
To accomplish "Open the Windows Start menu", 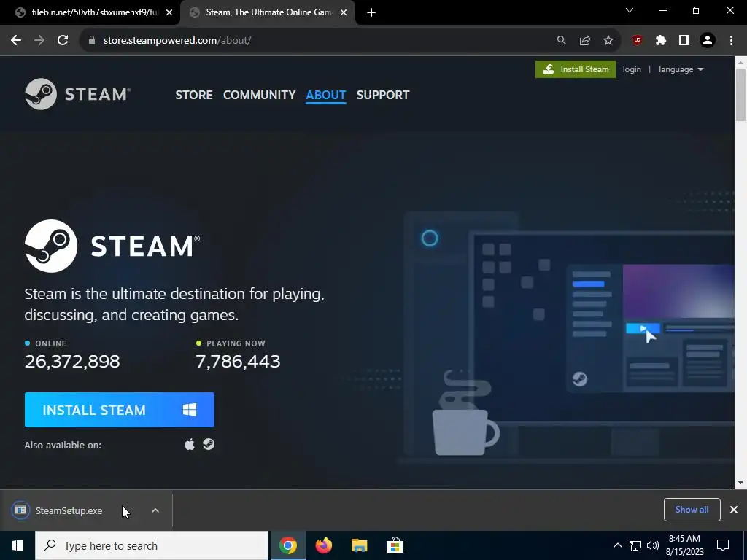I will point(18,545).
